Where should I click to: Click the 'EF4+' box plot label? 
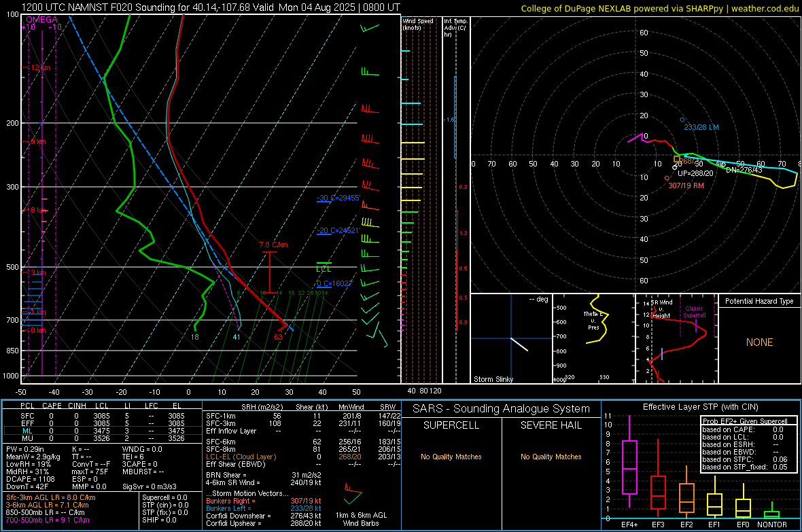pyautogui.click(x=629, y=525)
